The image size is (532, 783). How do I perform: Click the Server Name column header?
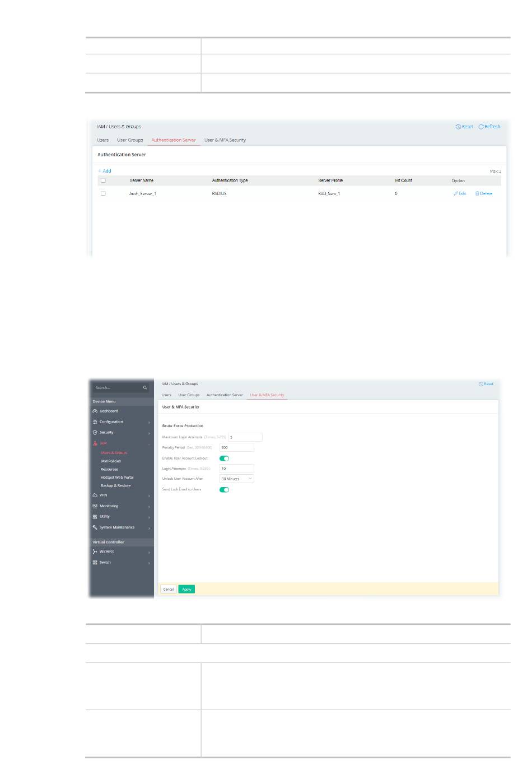point(141,180)
